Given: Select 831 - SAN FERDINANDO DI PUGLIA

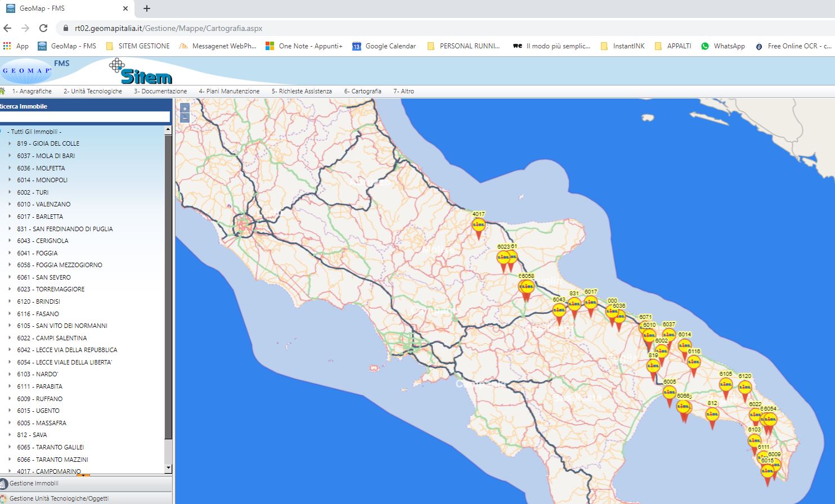Looking at the screenshot, I should click(65, 229).
